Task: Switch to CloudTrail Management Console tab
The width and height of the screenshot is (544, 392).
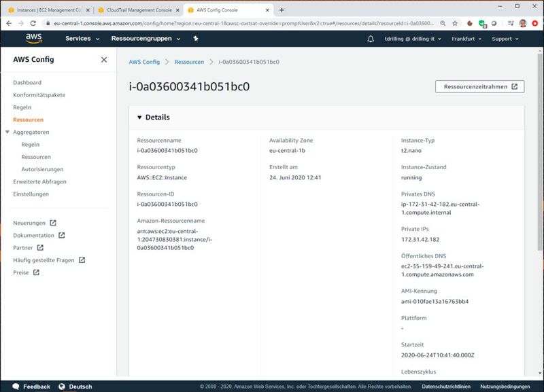Action: tap(139, 10)
